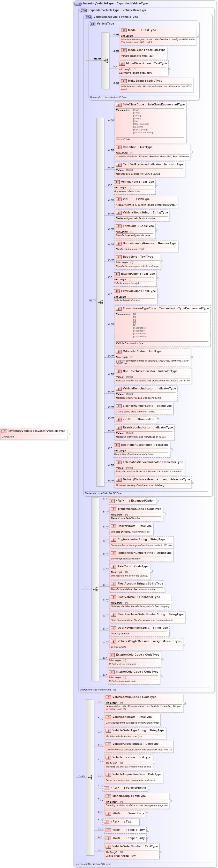Click the E icon of LicenseNumberString element

click(x=119, y=406)
